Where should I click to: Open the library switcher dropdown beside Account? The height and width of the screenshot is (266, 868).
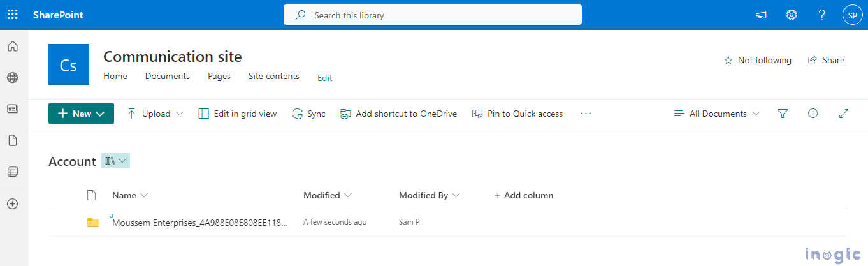tap(115, 161)
